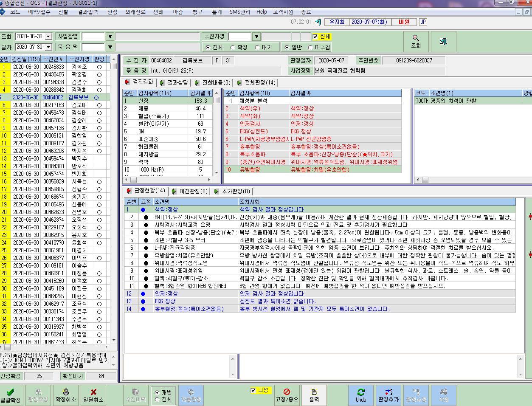
Task: Select the 확정 radio button filter
Action: [x=233, y=48]
